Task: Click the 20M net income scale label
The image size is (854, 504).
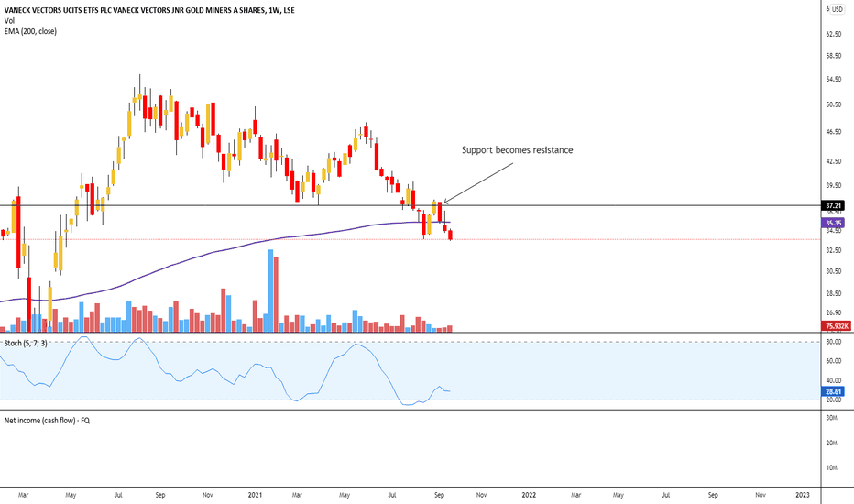Action: coord(832,443)
